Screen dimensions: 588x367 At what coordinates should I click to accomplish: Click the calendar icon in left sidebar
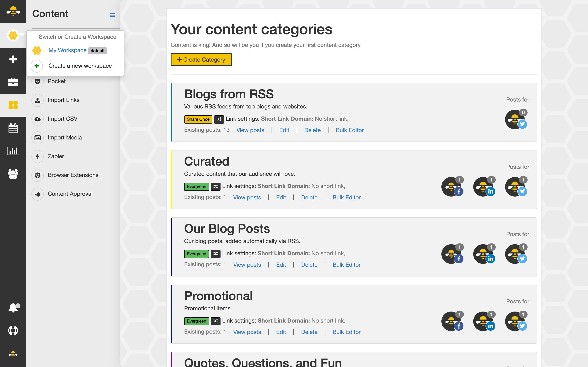[13, 128]
